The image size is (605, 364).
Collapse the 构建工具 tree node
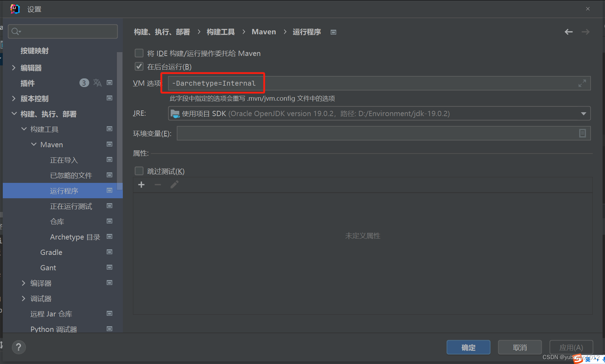click(24, 129)
